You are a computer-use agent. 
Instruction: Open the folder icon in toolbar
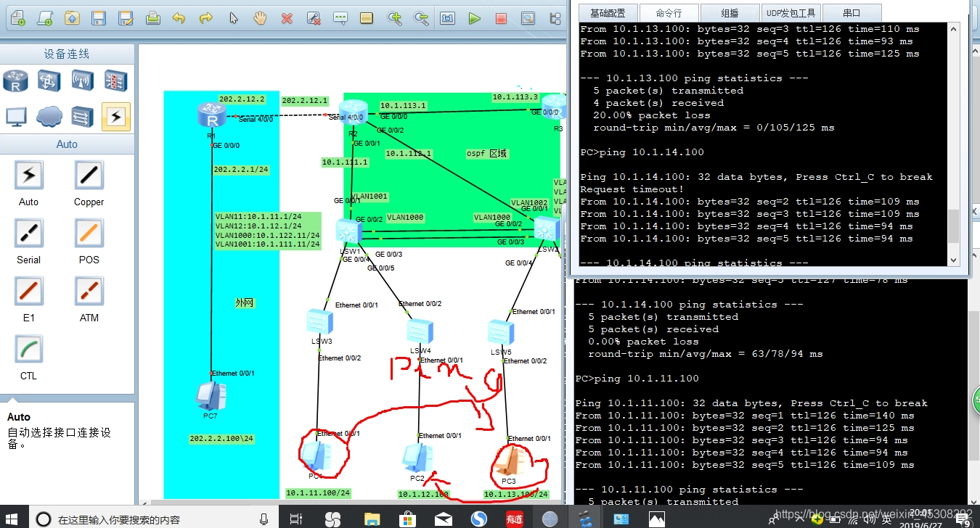point(72,18)
